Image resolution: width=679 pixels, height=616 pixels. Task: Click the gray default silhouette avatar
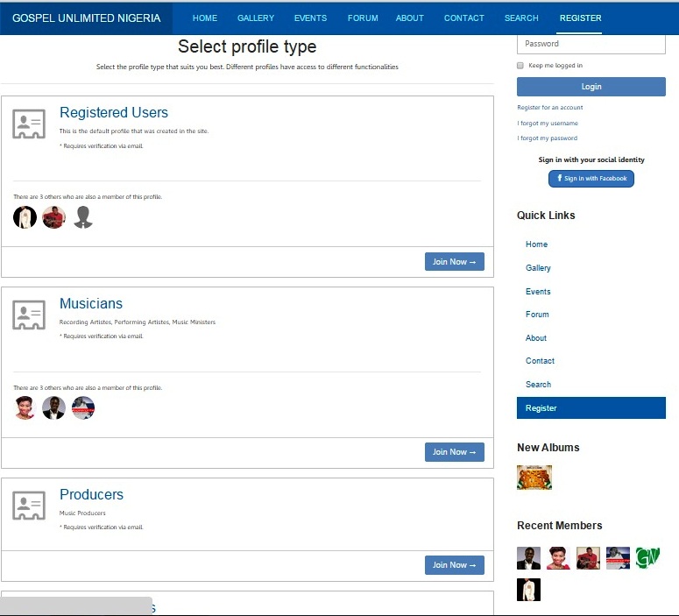pyautogui.click(x=83, y=217)
